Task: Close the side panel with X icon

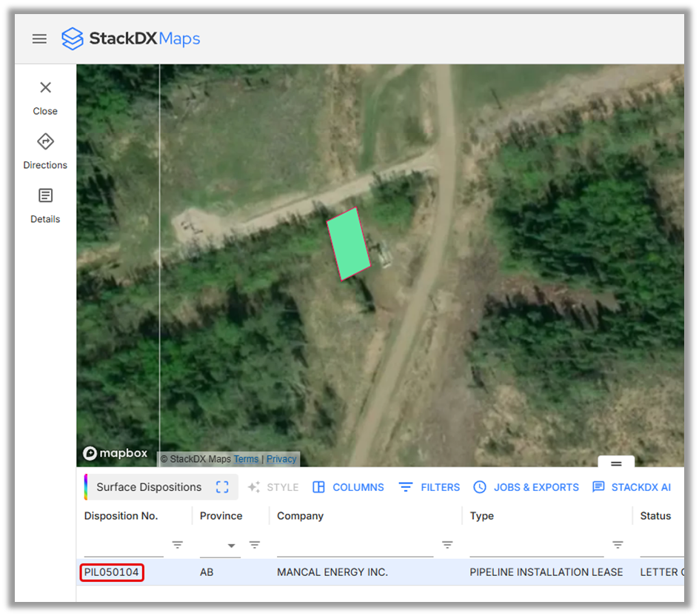Action: [x=45, y=88]
